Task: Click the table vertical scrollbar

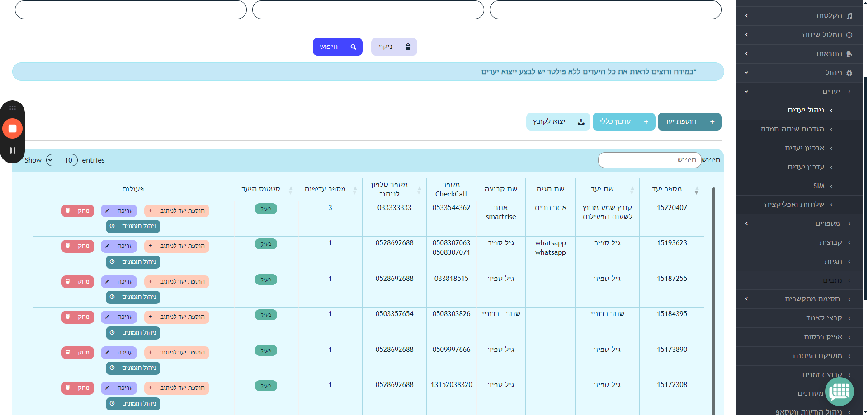Action: [714, 300]
